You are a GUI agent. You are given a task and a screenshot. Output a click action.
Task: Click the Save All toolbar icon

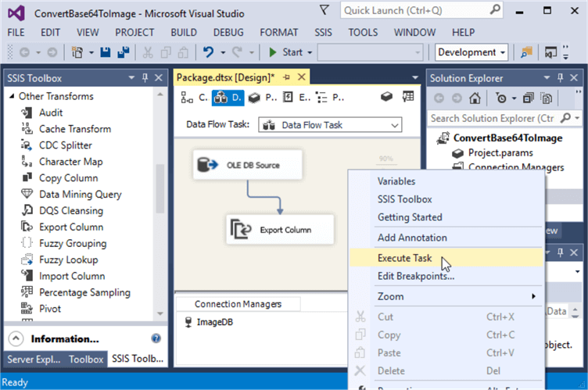pyautogui.click(x=123, y=52)
